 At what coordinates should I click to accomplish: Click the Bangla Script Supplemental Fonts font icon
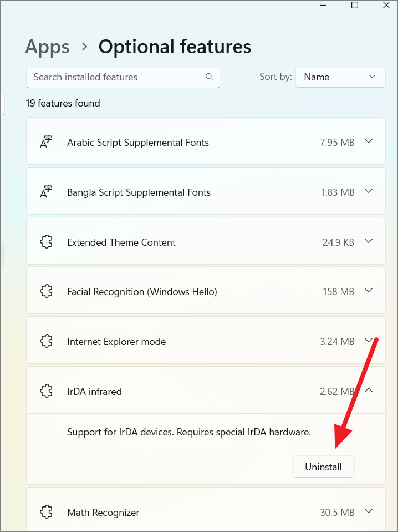click(x=46, y=192)
